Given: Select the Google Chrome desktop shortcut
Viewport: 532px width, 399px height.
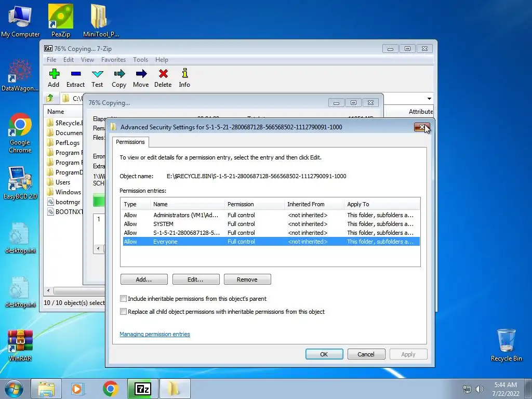Looking at the screenshot, I should tap(20, 133).
